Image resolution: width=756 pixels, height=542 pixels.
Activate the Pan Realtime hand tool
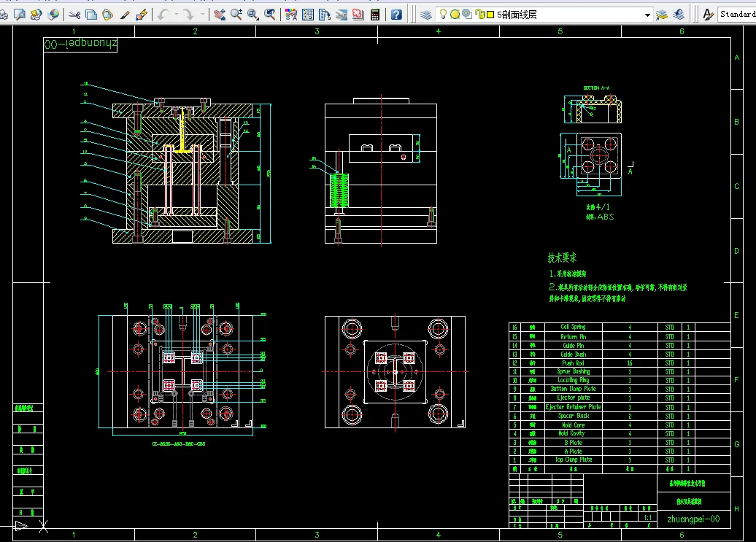220,14
